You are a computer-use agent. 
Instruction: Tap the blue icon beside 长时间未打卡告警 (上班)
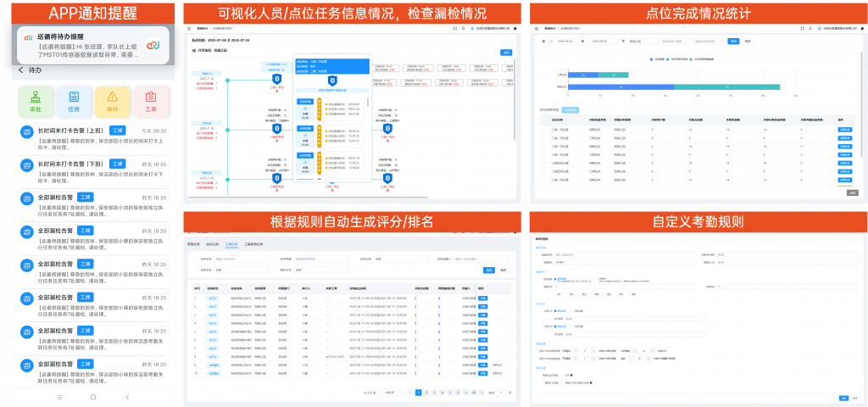27,131
